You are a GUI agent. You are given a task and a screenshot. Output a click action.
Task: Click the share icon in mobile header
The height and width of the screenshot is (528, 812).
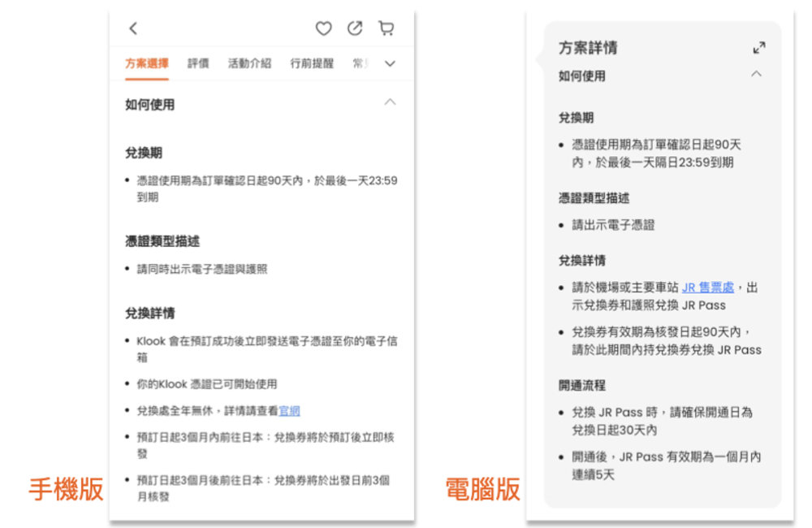point(355,28)
